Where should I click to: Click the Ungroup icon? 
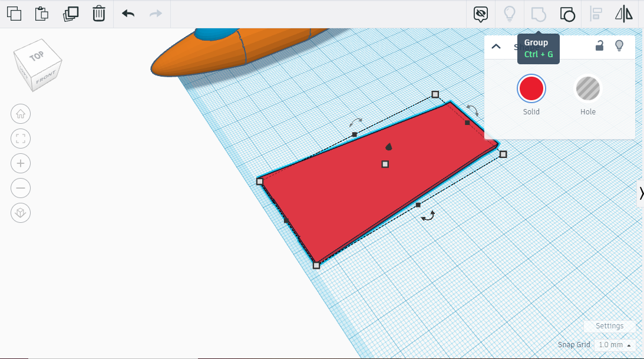567,14
